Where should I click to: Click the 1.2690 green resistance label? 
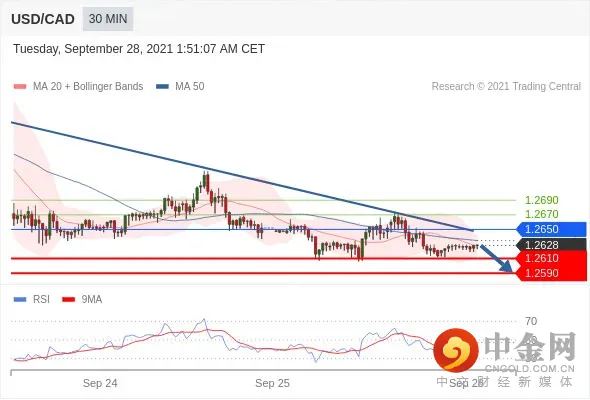[x=541, y=200]
